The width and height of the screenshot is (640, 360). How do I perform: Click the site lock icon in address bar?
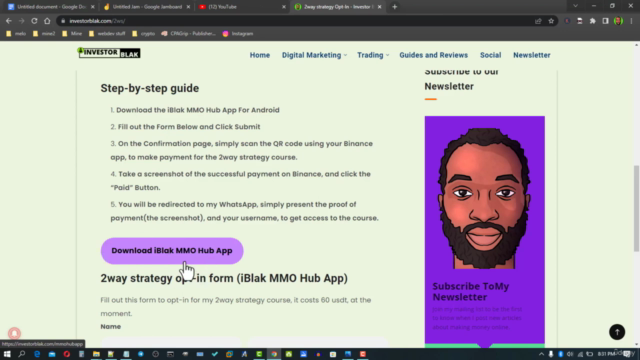[63, 21]
